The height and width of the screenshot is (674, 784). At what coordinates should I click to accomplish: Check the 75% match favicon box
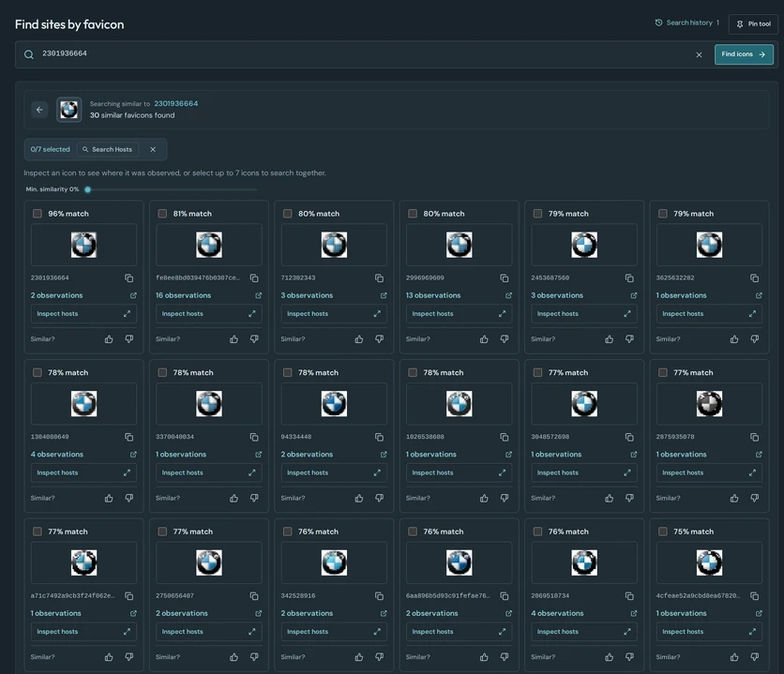point(662,532)
